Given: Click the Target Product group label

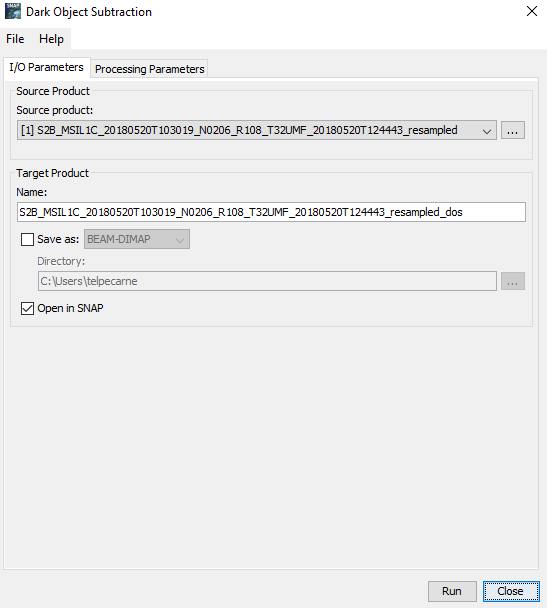Looking at the screenshot, I should click(x=52, y=173).
